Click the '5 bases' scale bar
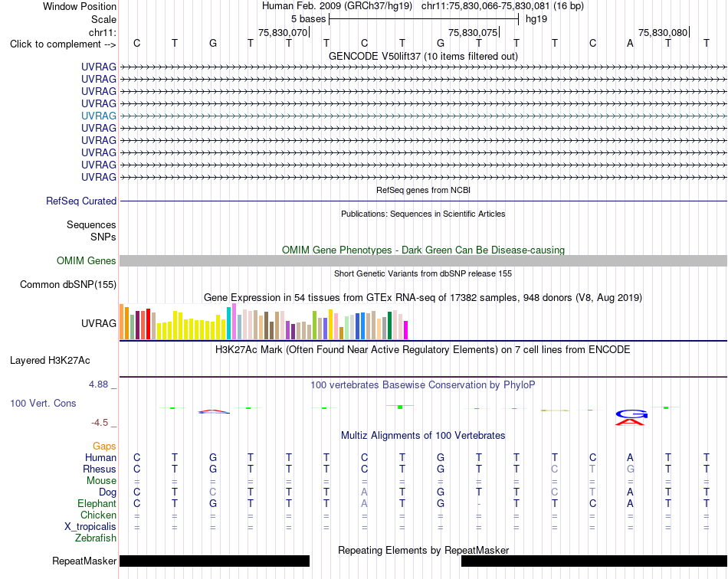This screenshot has width=728, height=579. click(424, 19)
